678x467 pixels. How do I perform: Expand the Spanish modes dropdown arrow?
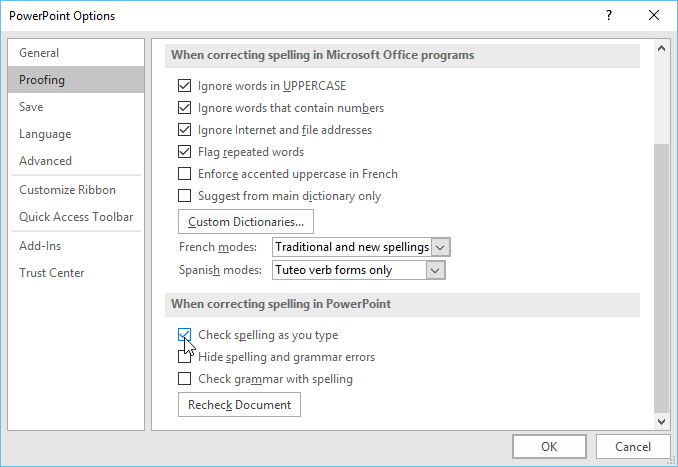click(435, 270)
